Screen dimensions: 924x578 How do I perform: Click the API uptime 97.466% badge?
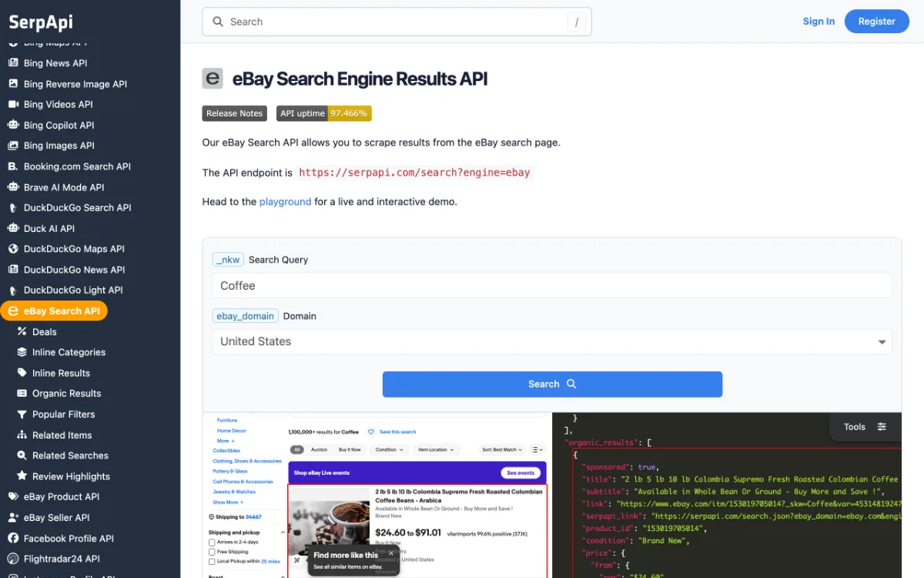click(324, 113)
